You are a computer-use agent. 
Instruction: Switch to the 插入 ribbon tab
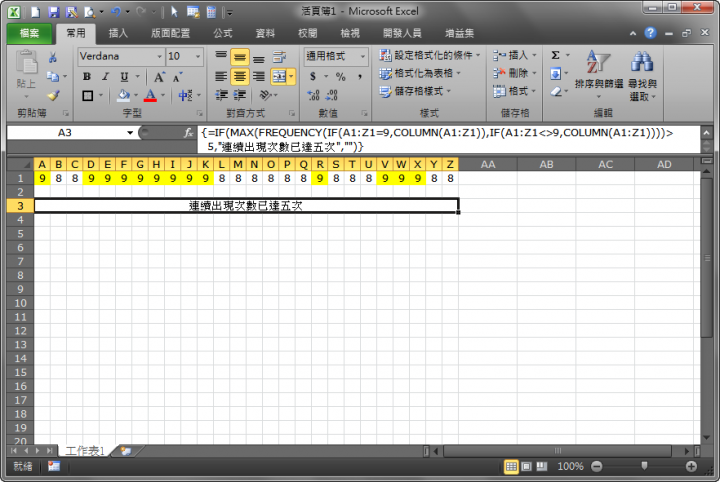tap(118, 34)
